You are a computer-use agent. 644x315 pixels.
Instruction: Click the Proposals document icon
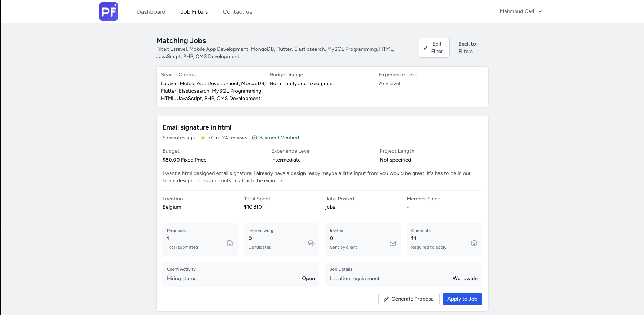(230, 243)
